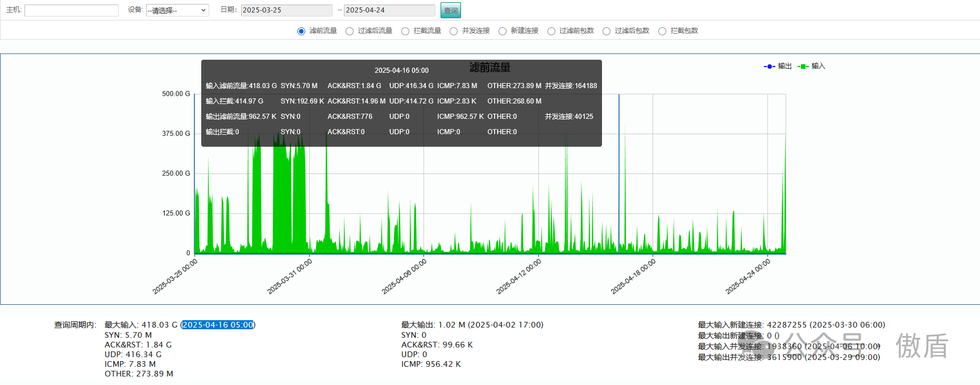Viewport: 980px width, 385px height.
Task: Toggle the green 输入 legend marker
Action: tap(803, 67)
